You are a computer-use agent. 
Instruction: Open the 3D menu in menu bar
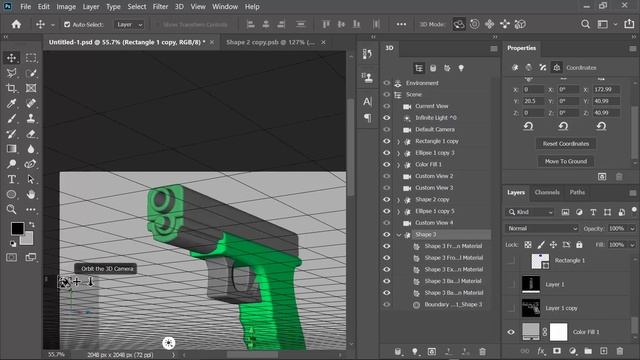[x=179, y=7]
